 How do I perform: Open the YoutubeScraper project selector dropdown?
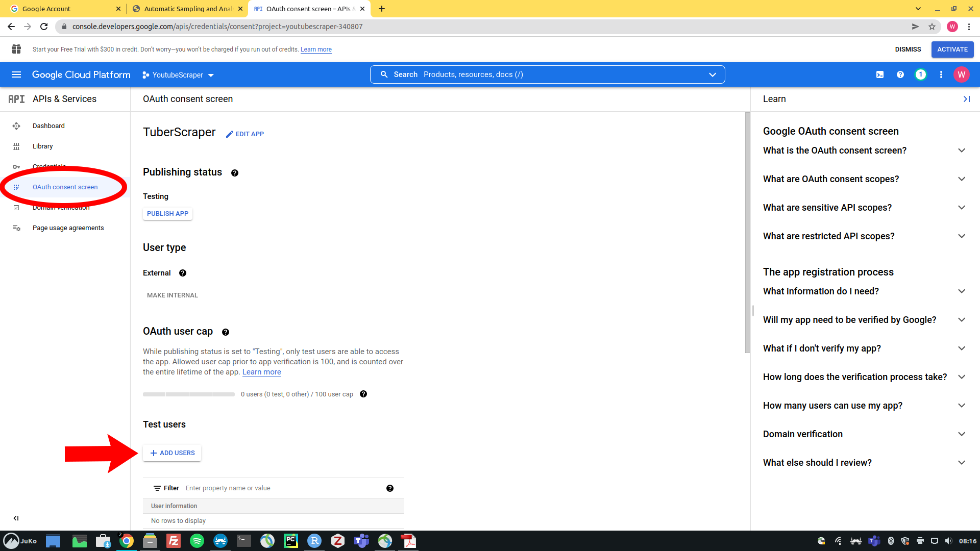click(178, 75)
